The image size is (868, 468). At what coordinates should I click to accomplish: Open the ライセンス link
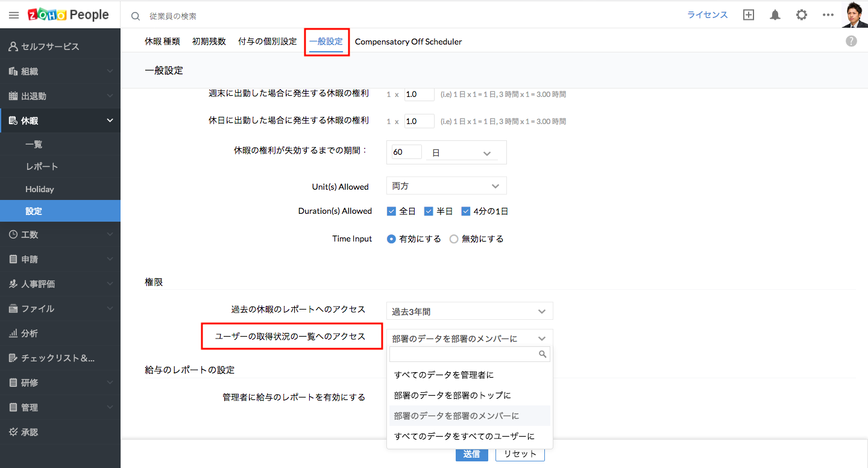point(708,15)
